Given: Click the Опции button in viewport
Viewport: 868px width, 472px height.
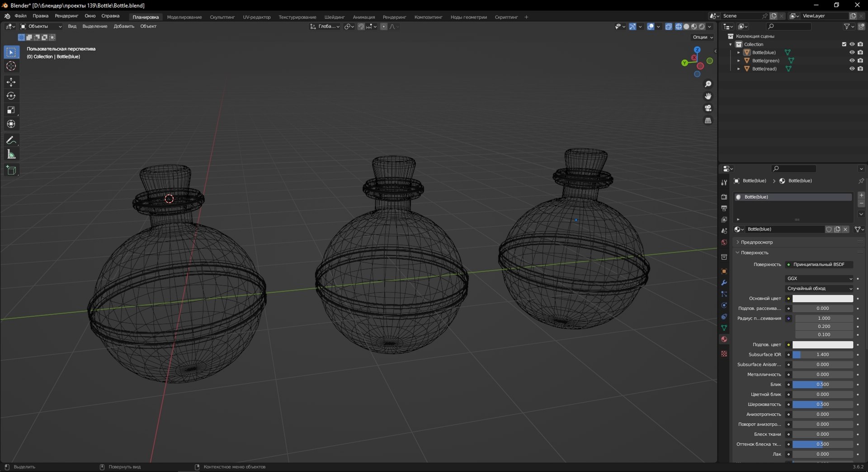Looking at the screenshot, I should [x=703, y=37].
